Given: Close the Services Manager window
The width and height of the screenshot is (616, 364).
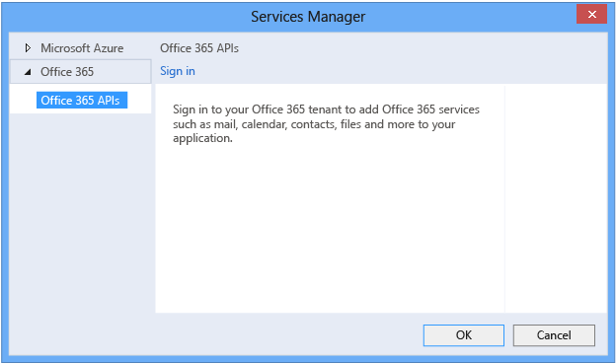Looking at the screenshot, I should (x=591, y=15).
